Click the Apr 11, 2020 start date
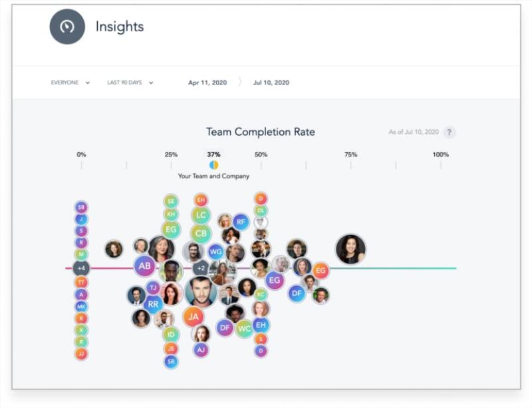This screenshot has width=532, height=408. [x=207, y=83]
